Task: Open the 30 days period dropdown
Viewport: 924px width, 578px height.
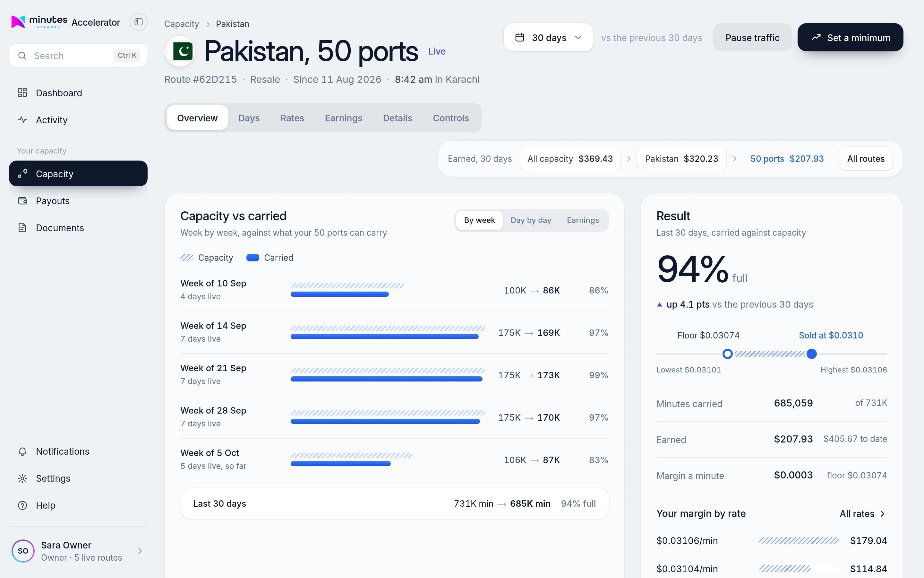Action: pyautogui.click(x=548, y=38)
